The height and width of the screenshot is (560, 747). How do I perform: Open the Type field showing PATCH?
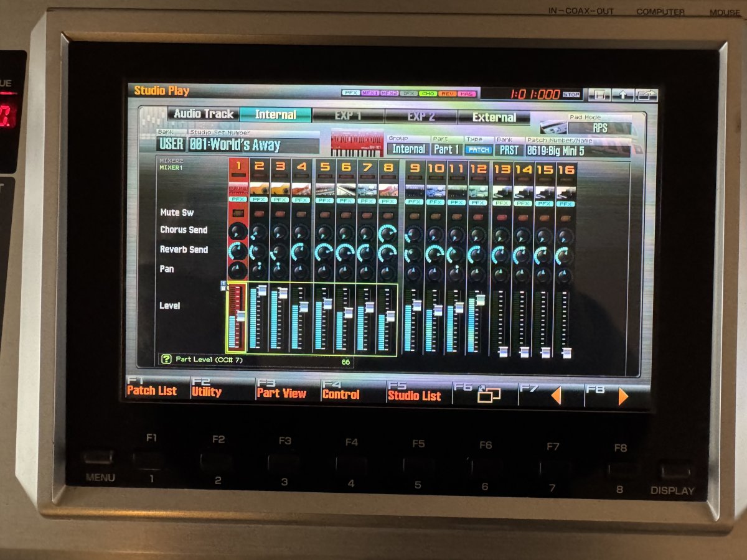[x=479, y=150]
